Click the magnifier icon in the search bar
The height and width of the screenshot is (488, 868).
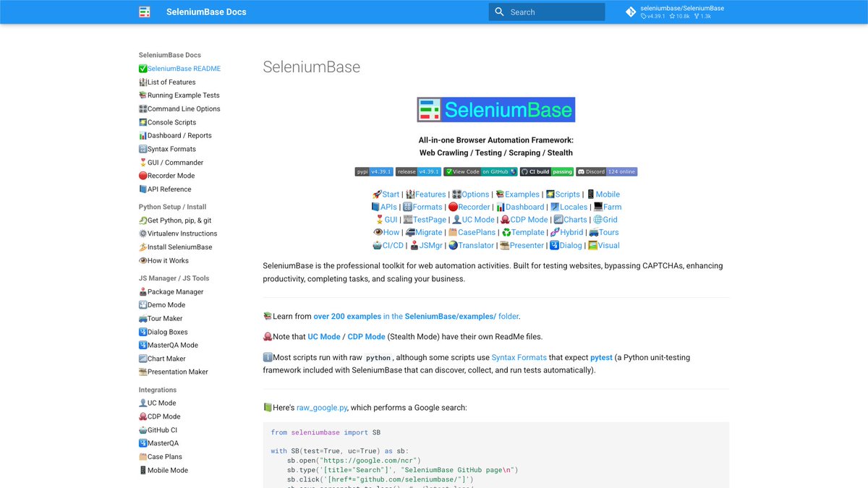[500, 12]
